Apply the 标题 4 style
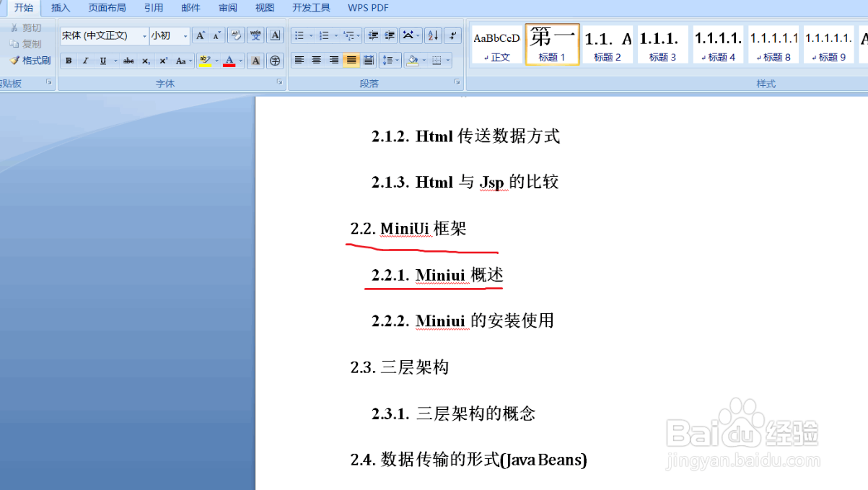868x490 pixels. coord(718,45)
